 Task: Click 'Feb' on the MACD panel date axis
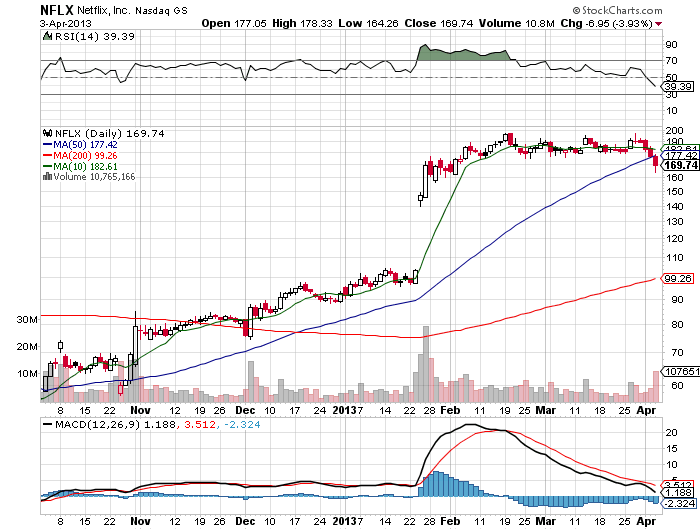tap(450, 521)
